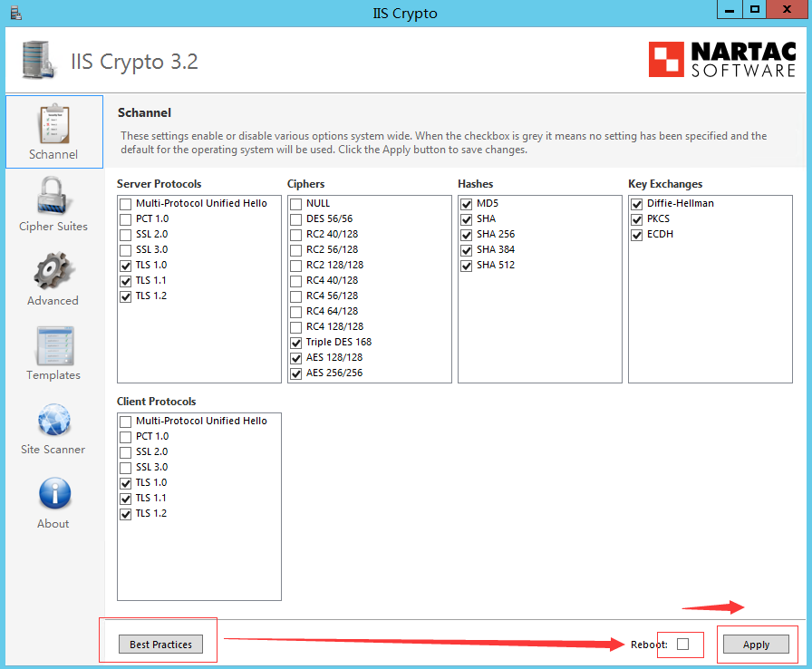Toggle the RC4 40/128 cipher
Viewport: 812px width, 669px height.
point(295,281)
